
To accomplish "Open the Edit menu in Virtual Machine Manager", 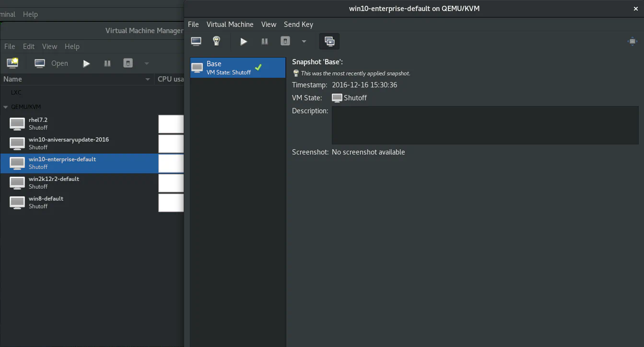I will 29,47.
